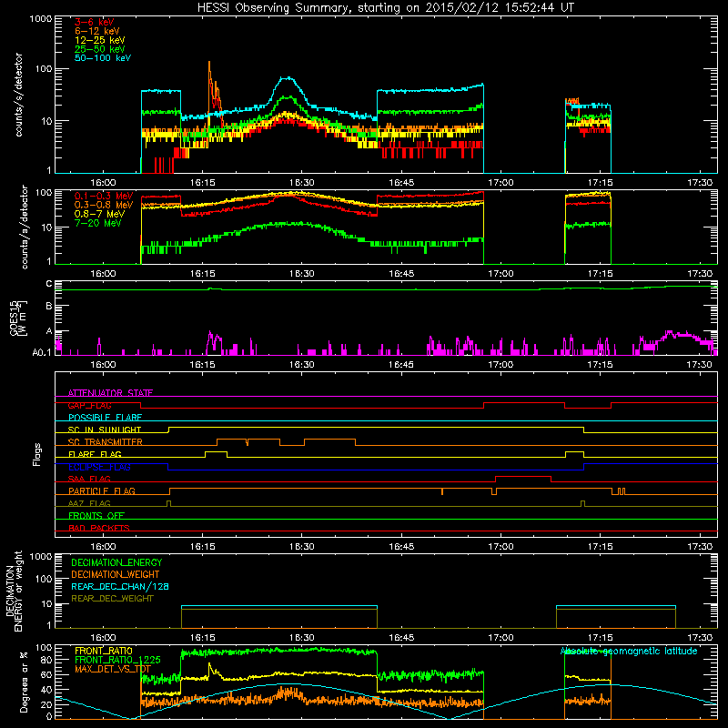Click the AAZ_FLAG label
The height and width of the screenshot is (728, 728).
pyautogui.click(x=89, y=503)
